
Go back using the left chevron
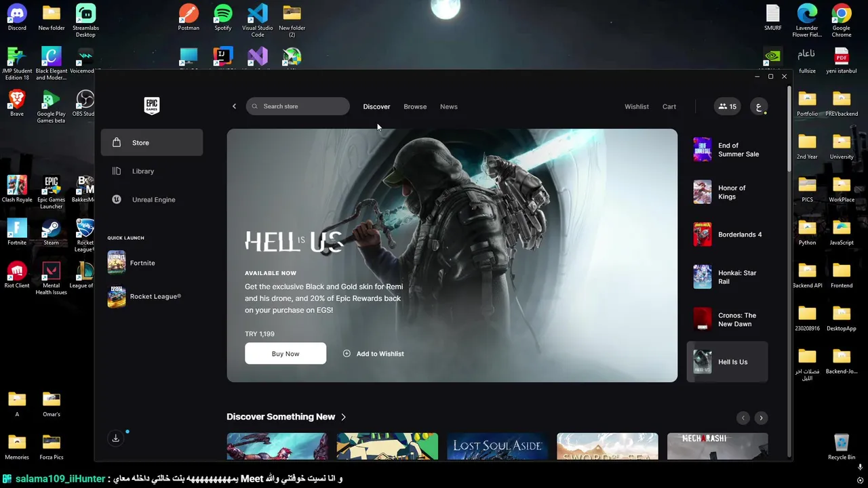click(x=235, y=106)
